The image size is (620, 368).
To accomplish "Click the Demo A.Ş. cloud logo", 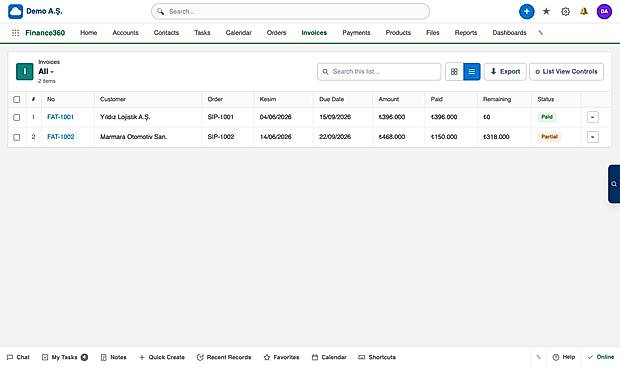I will click(x=15, y=11).
